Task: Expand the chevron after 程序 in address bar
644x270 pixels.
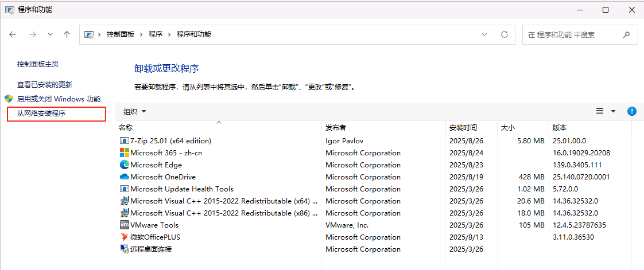Action: [170, 34]
